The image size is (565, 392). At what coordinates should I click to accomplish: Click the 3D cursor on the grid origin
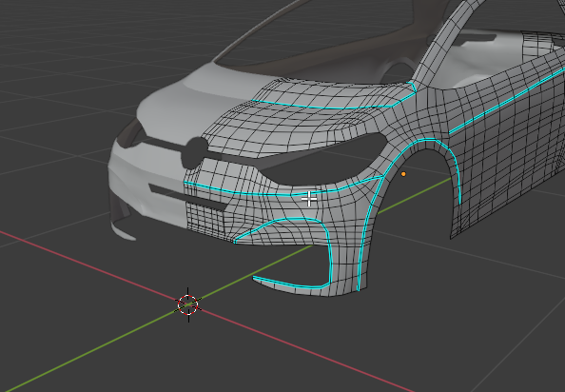tap(188, 304)
